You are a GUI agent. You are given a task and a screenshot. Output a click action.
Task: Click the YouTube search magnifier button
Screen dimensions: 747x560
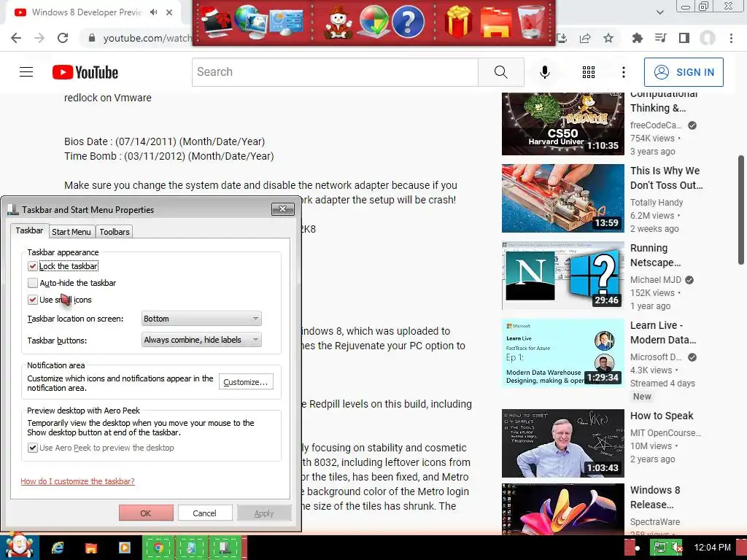500,72
